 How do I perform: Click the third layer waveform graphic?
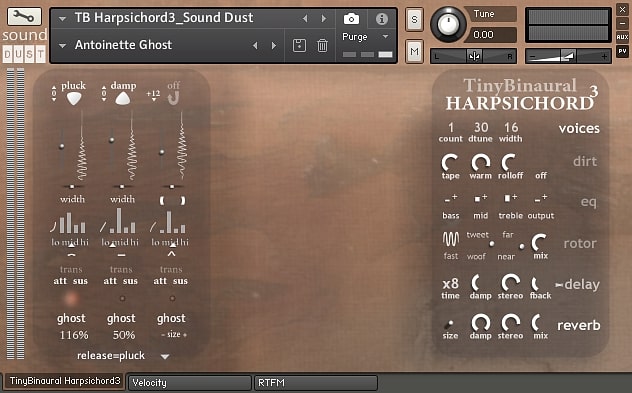pyautogui.click(x=182, y=146)
